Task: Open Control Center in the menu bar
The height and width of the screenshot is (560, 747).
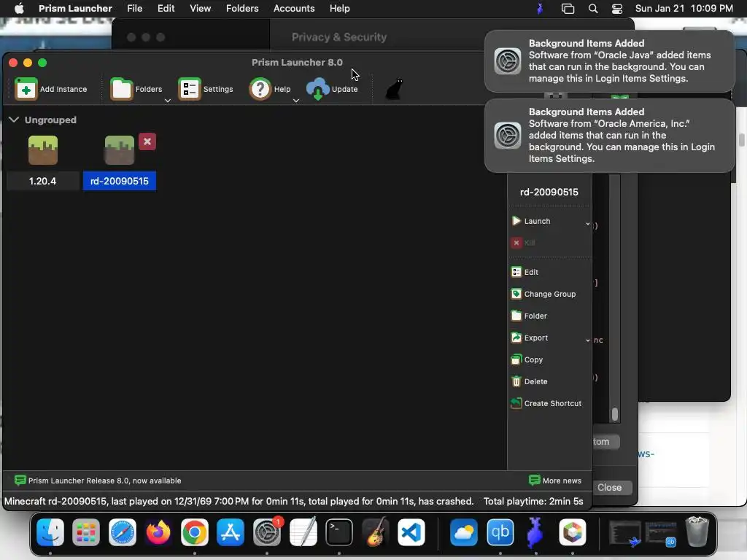Action: point(617,9)
